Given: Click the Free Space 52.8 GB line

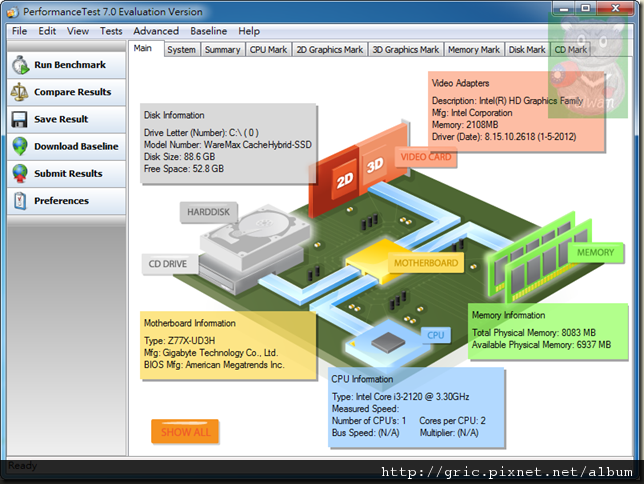Looking at the screenshot, I should [x=184, y=168].
